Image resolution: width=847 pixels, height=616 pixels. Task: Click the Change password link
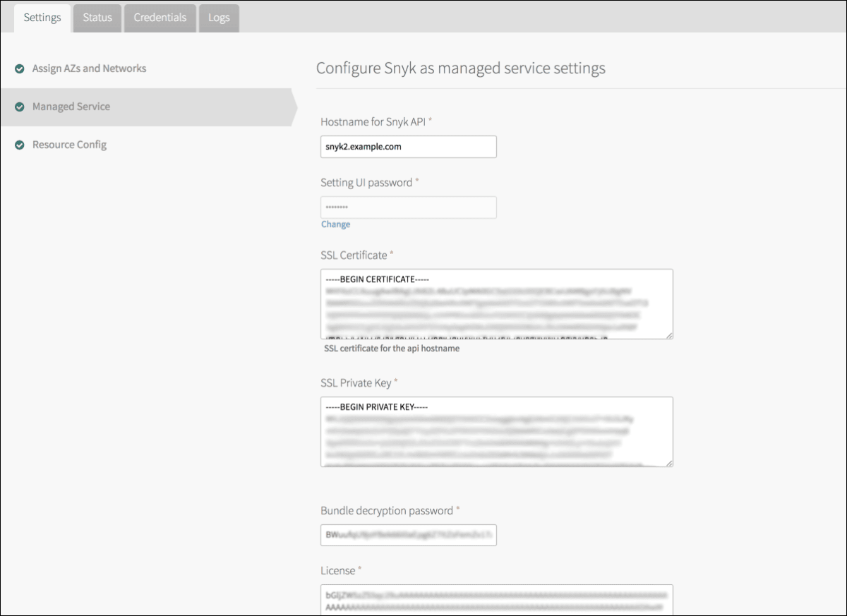tap(335, 224)
